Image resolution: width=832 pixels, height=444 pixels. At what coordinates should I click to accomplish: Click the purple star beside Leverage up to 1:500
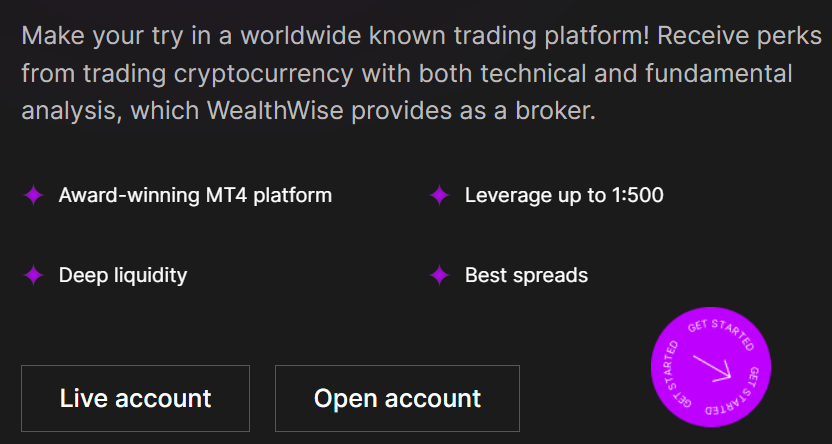(439, 195)
